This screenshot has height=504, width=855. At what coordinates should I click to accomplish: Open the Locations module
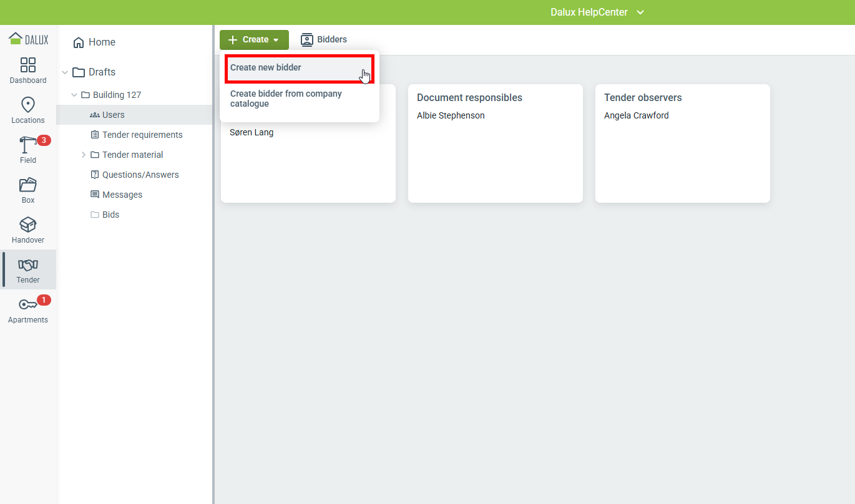click(x=28, y=110)
